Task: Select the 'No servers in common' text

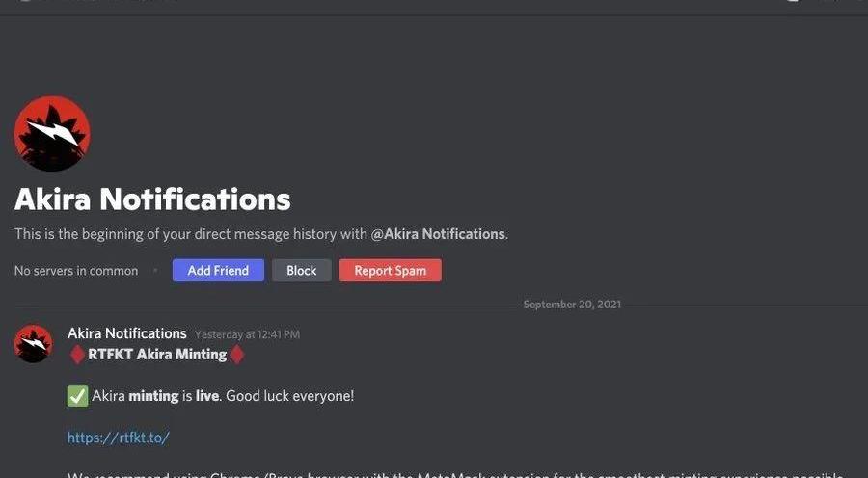Action: tap(76, 271)
